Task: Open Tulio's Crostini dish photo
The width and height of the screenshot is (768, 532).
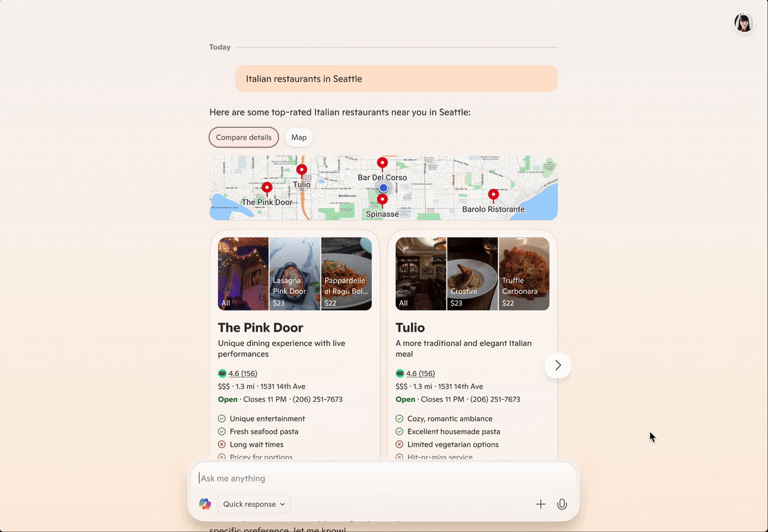Action: [x=472, y=273]
